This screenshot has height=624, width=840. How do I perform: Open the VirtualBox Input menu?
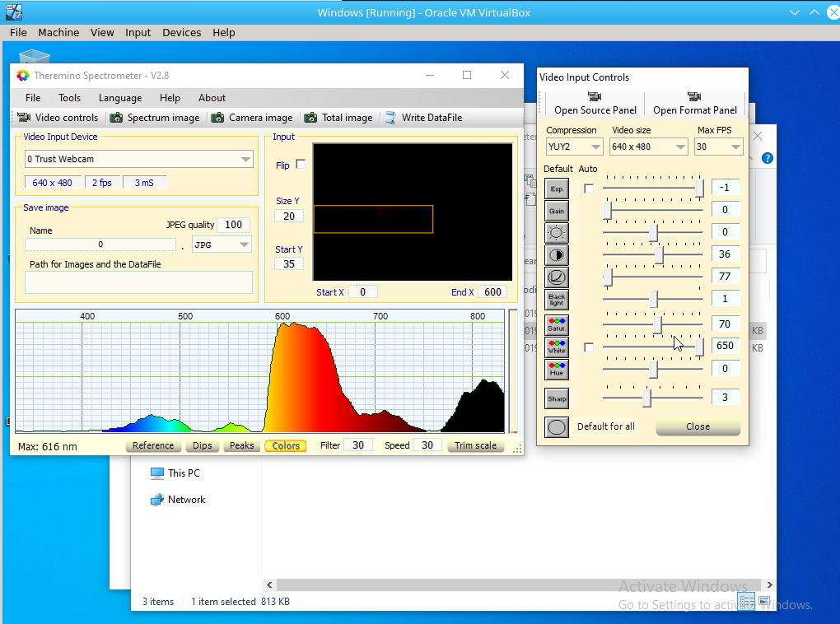(x=138, y=33)
